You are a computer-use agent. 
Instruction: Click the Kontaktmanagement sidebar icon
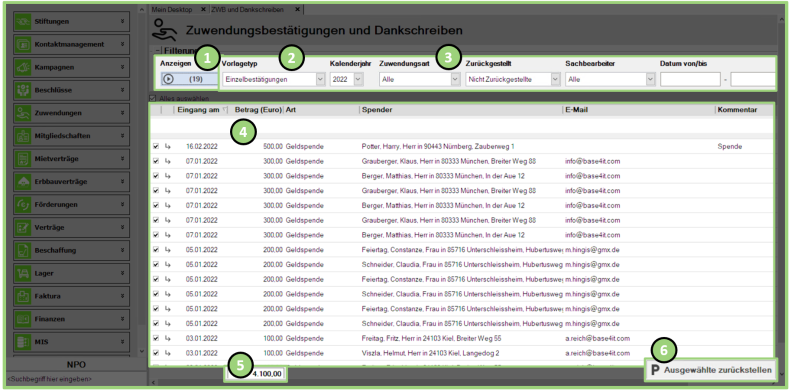23,44
